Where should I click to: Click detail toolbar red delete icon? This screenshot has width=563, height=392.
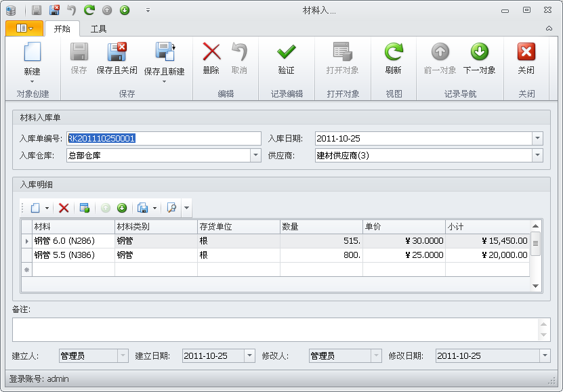click(64, 208)
